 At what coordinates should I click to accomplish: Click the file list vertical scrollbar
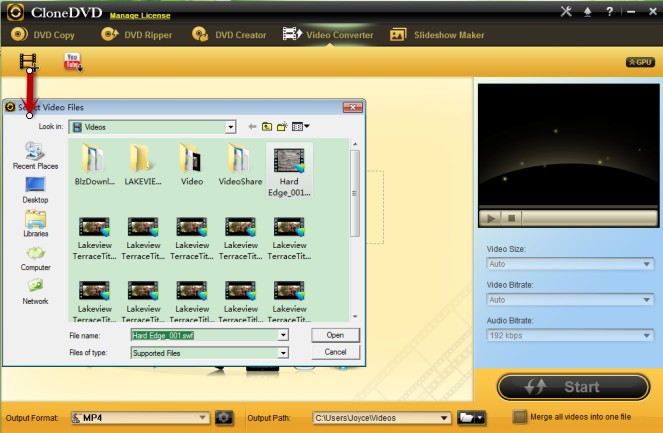(355, 193)
